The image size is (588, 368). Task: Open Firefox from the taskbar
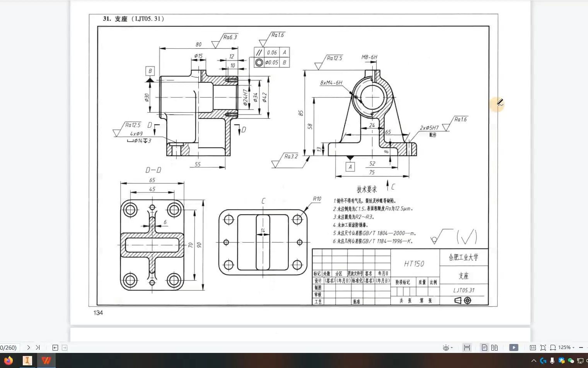[8, 361]
